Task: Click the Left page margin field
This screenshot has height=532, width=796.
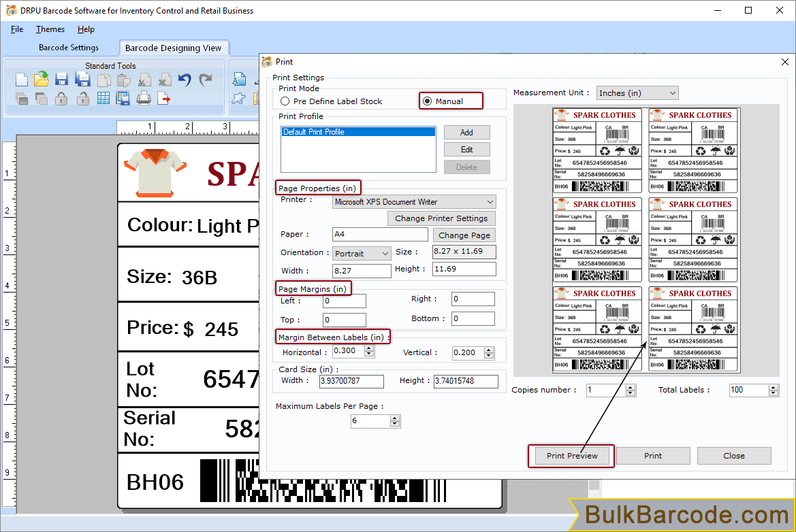Action: [345, 301]
